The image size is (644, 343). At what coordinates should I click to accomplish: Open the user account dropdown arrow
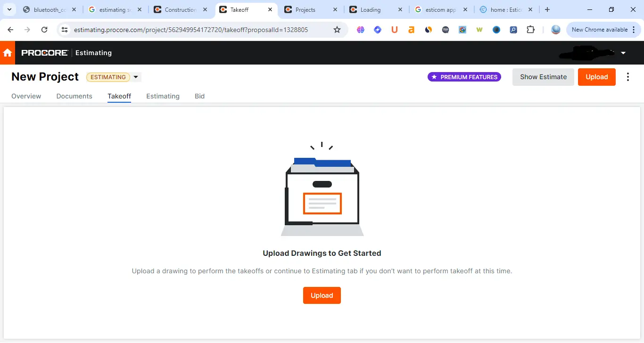pyautogui.click(x=623, y=53)
